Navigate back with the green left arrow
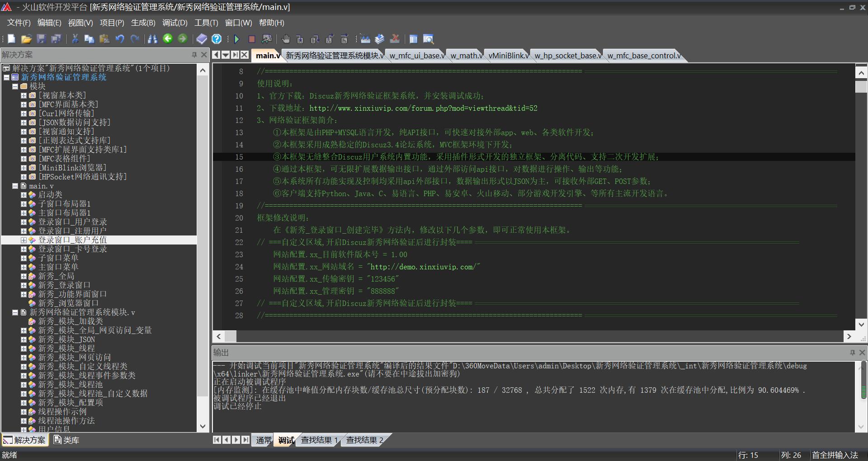 (168, 39)
